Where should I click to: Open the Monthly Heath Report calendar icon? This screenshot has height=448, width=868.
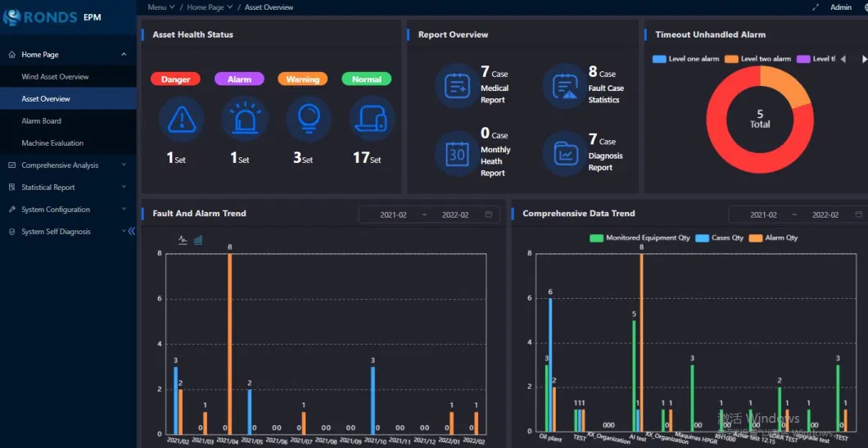tap(457, 154)
